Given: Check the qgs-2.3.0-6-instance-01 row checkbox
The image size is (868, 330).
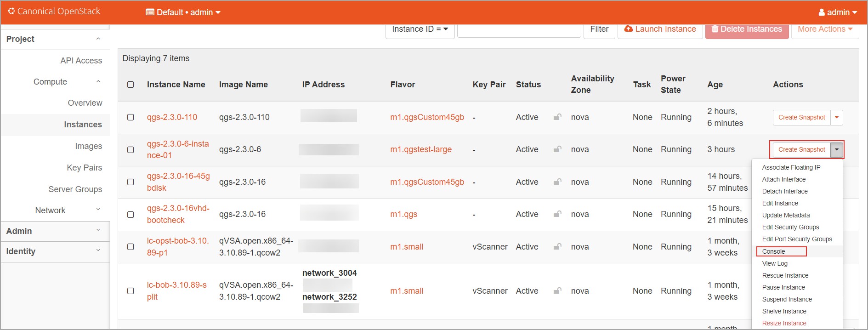Looking at the screenshot, I should pyautogui.click(x=130, y=150).
